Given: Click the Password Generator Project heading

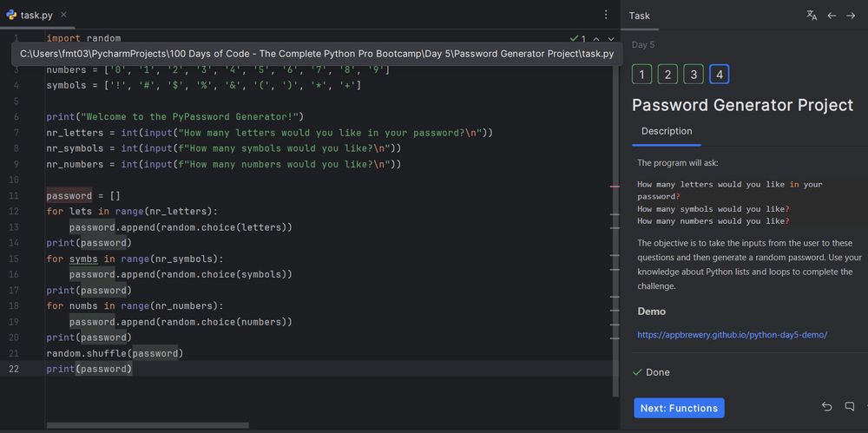Looking at the screenshot, I should tap(742, 105).
